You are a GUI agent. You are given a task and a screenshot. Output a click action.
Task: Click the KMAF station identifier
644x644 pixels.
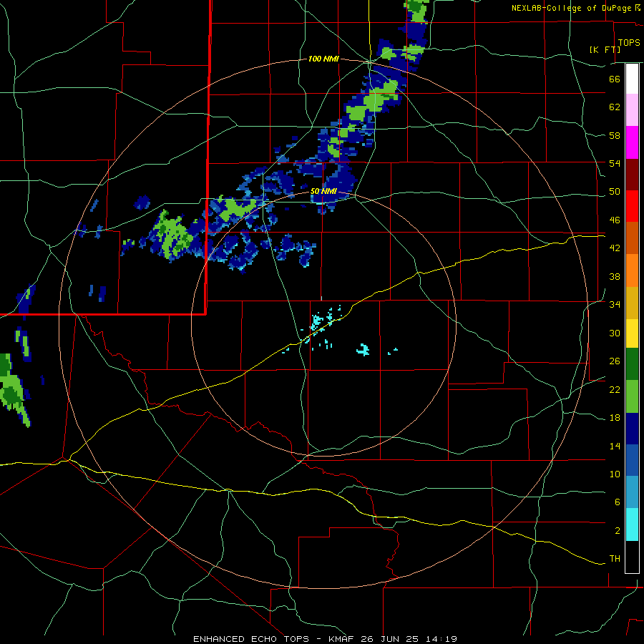(341, 639)
